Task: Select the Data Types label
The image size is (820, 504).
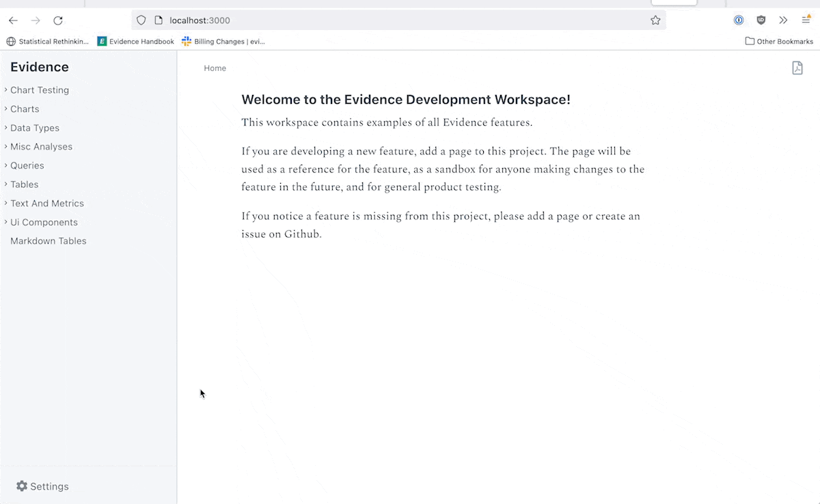Action: (35, 128)
